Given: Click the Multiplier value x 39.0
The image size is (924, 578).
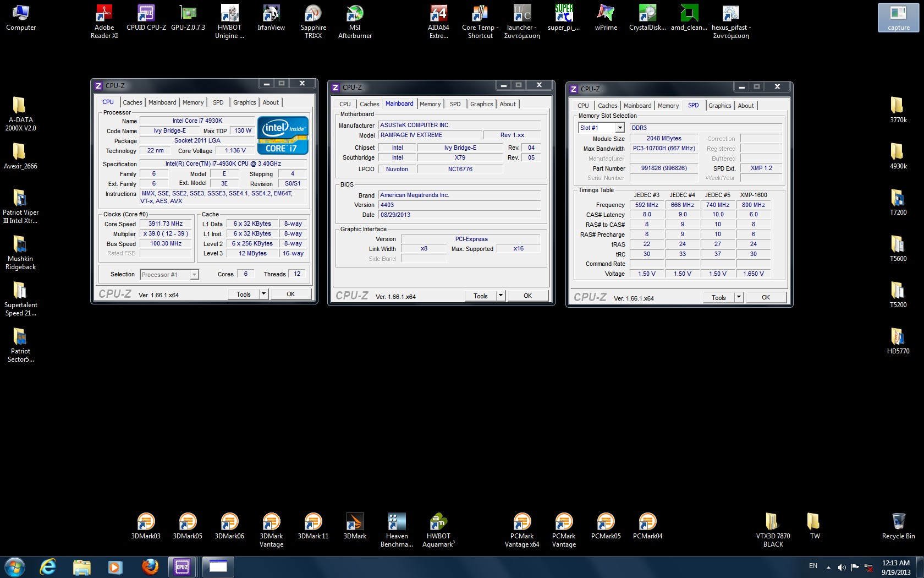Looking at the screenshot, I should 166,234.
